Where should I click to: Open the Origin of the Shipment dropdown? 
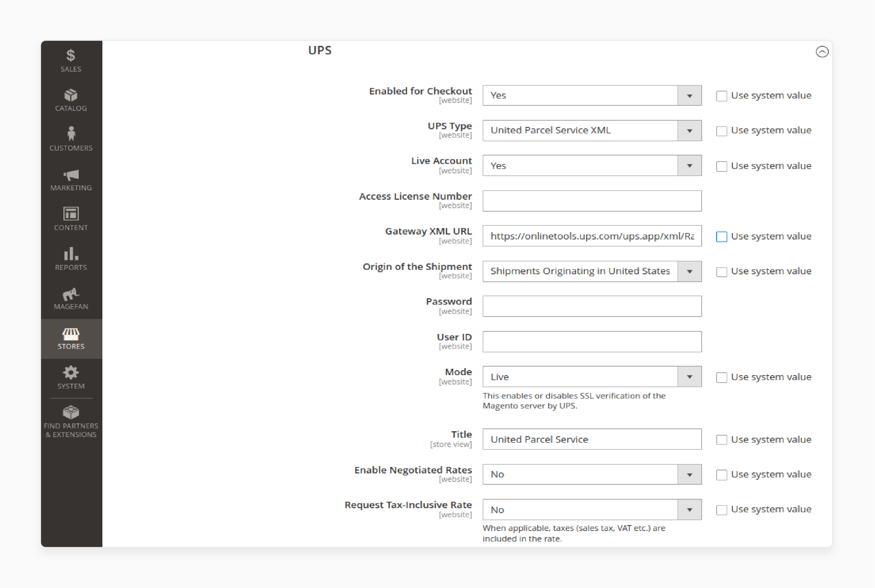(592, 271)
